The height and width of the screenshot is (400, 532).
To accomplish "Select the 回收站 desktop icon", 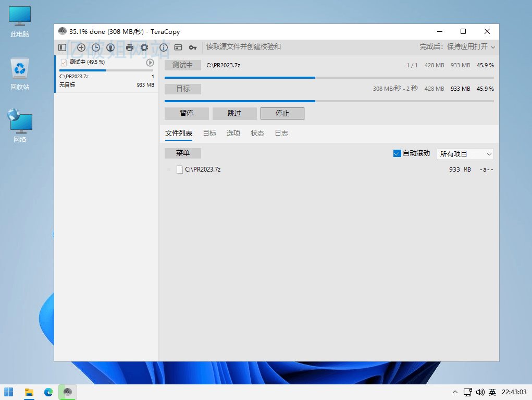I will [20, 75].
